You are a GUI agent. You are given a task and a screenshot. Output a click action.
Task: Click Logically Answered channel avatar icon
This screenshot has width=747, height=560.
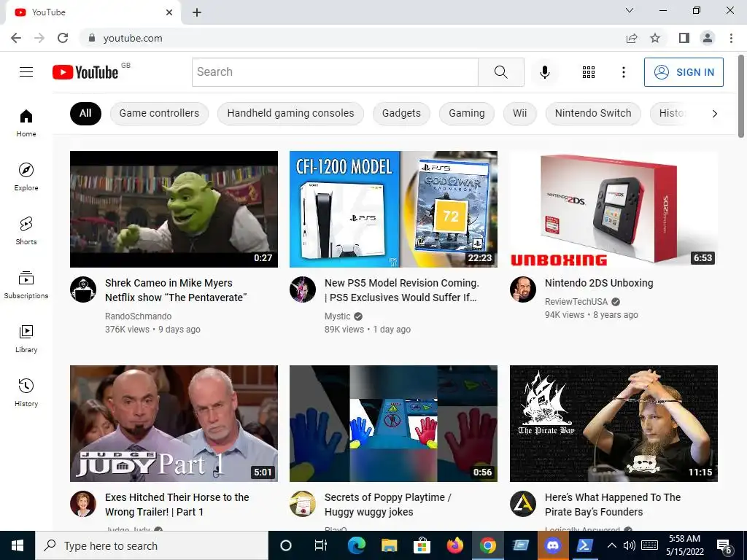pyautogui.click(x=522, y=504)
